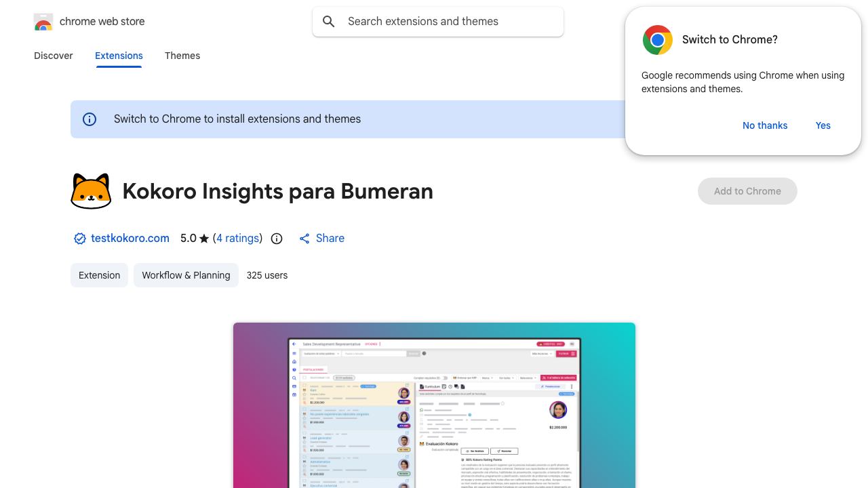
Task: Select the Extensions tab
Action: pyautogui.click(x=119, y=56)
